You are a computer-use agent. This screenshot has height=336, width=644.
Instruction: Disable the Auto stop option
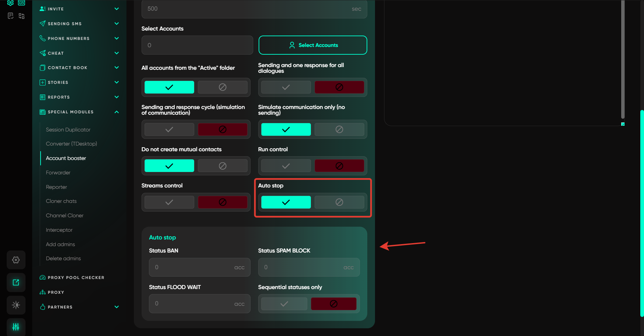[339, 202]
